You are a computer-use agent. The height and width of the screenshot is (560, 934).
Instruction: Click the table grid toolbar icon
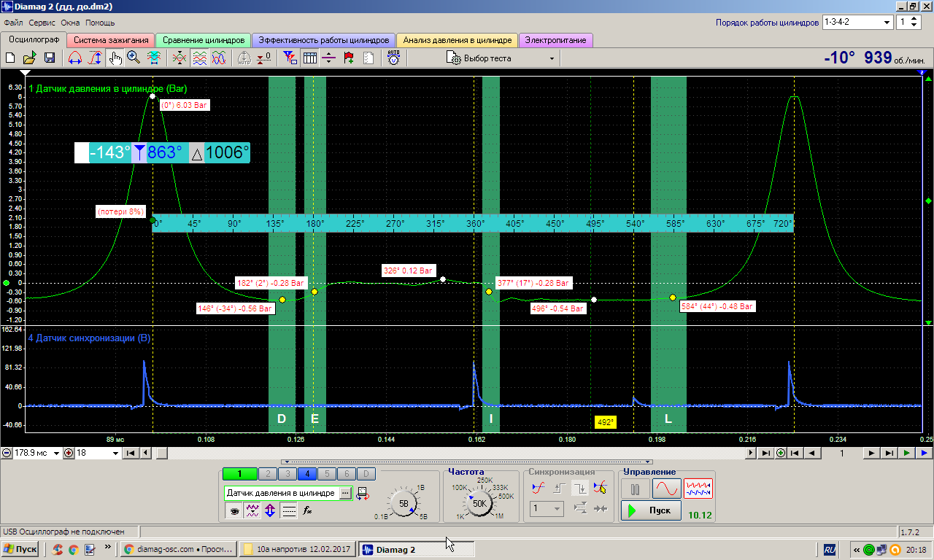(x=309, y=58)
